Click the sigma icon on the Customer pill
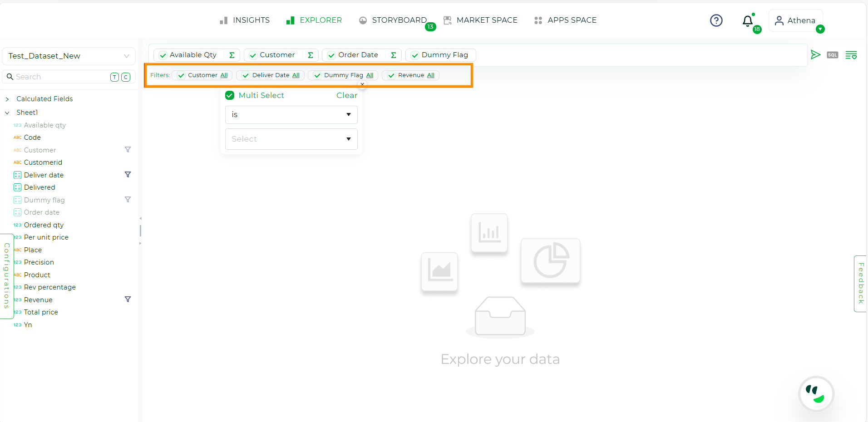Viewport: 868px width, 422px height. pos(310,55)
